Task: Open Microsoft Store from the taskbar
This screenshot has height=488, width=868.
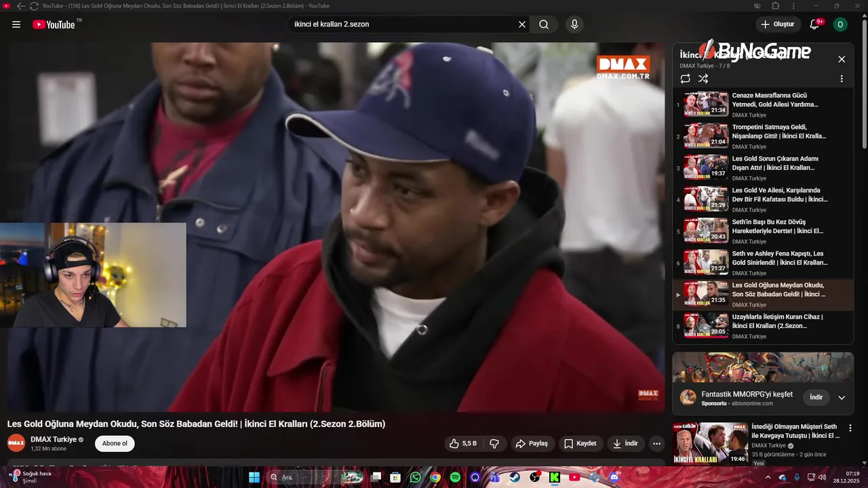Action: tap(395, 477)
